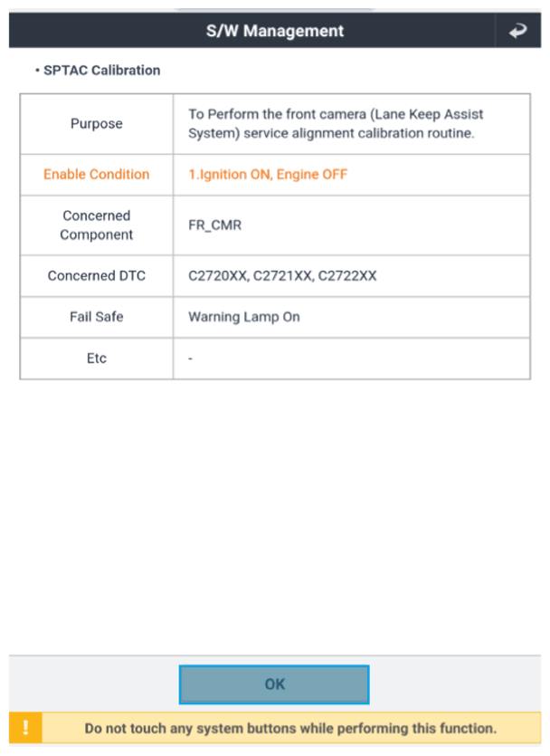Click the dash value in Etc row
The height and width of the screenshot is (756, 550).
(190, 359)
